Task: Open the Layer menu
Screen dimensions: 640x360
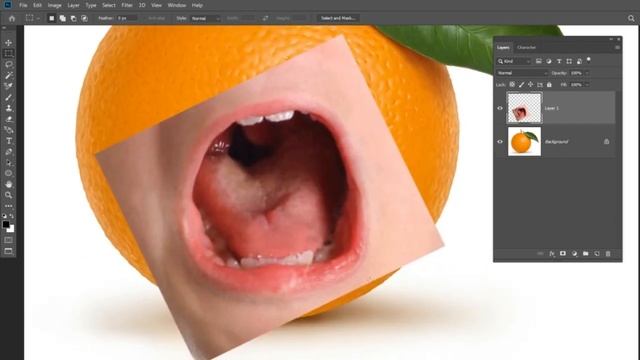Action: 73,5
